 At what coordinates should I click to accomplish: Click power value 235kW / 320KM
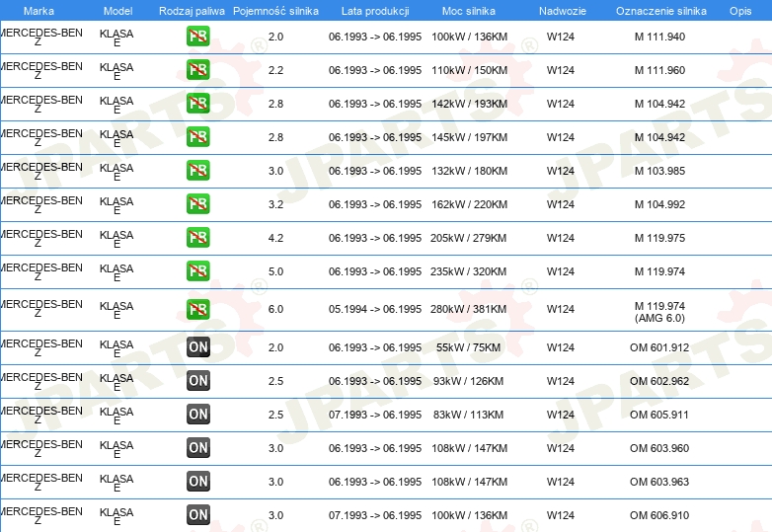(468, 271)
